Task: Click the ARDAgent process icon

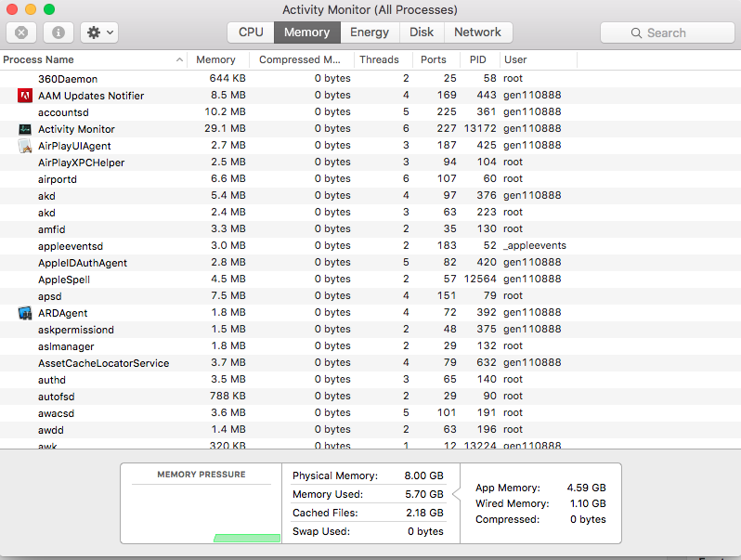Action: (25, 313)
